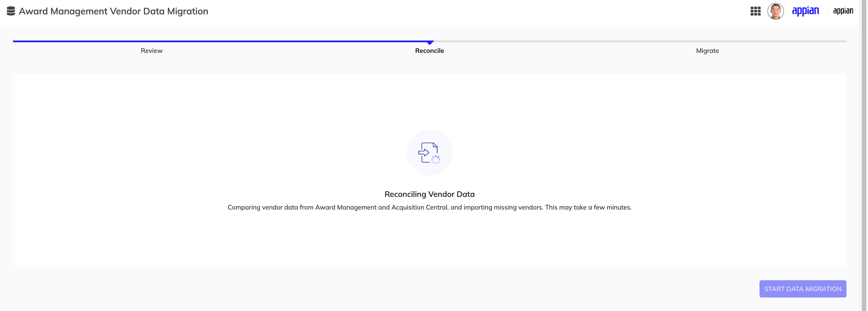Click the black Appian logo

[x=843, y=11]
